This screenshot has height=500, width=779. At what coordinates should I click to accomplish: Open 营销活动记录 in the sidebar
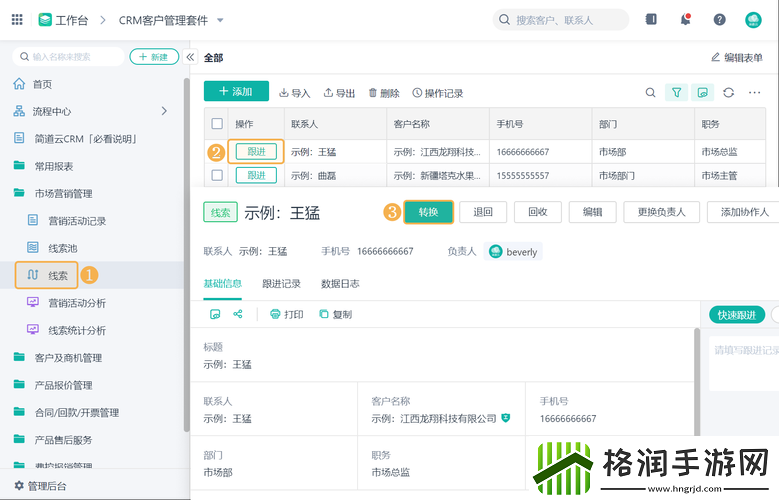(x=77, y=221)
